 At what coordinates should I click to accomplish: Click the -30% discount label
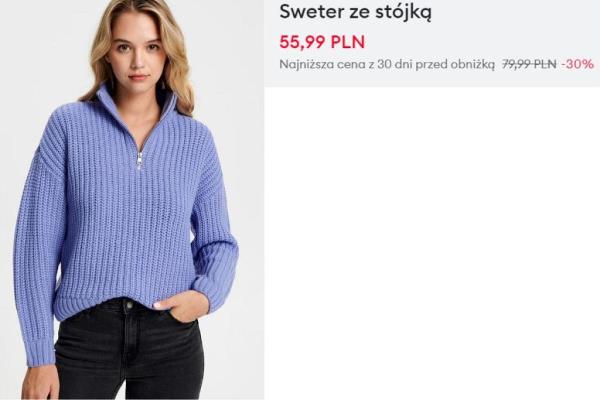coord(577,64)
